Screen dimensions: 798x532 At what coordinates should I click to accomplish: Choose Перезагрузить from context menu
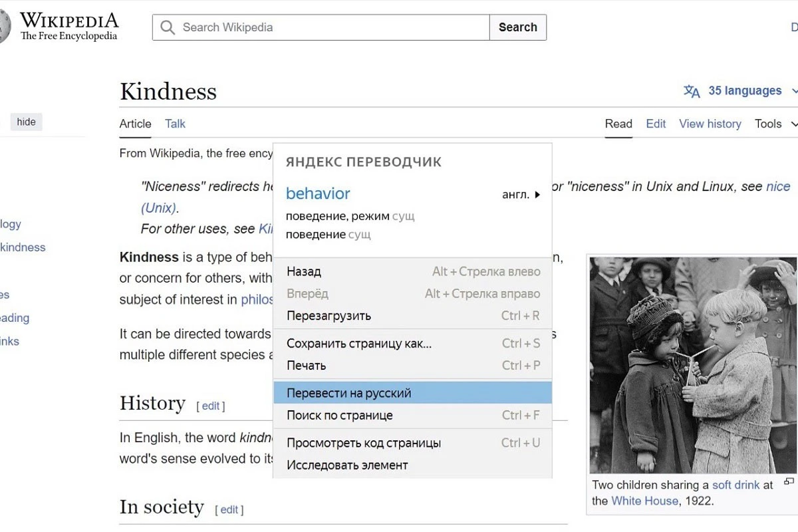(413, 315)
